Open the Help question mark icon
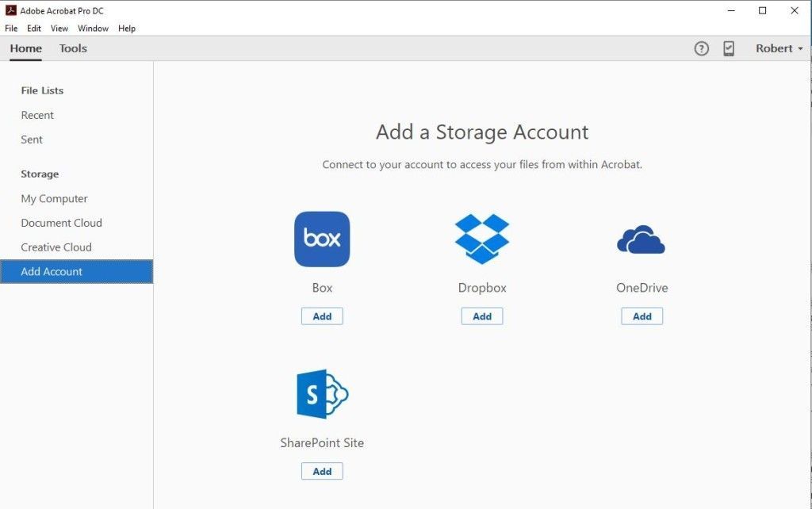Image resolution: width=812 pixels, height=509 pixels. 701,48
